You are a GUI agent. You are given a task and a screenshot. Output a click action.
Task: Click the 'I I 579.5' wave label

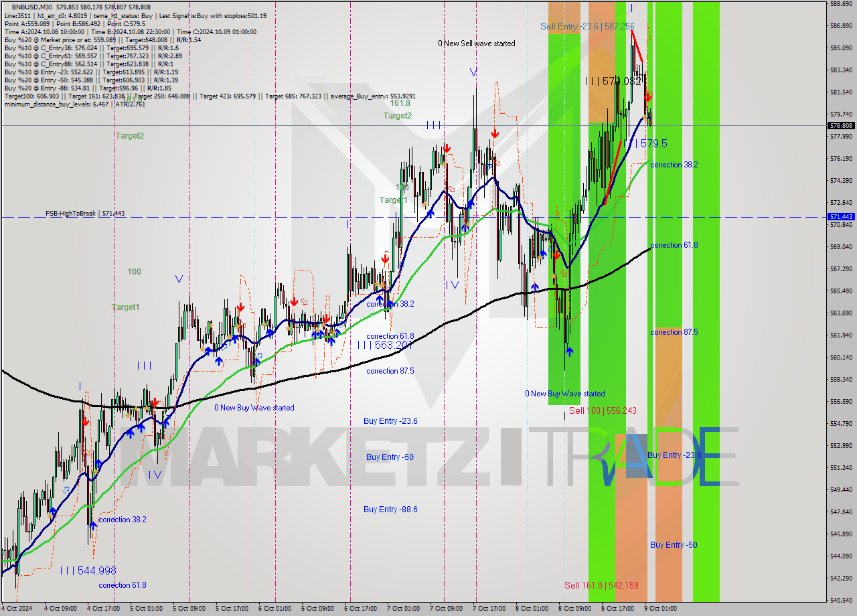pos(644,143)
